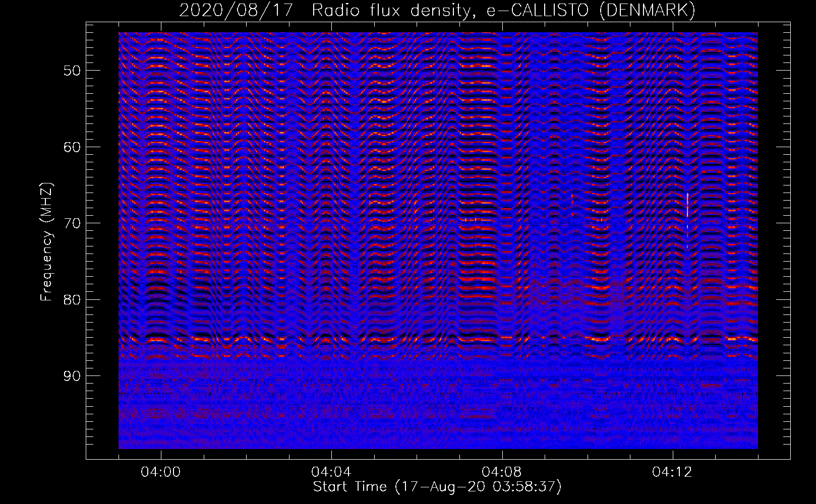
Task: Click the 04:12 time tick label
Action: point(672,472)
